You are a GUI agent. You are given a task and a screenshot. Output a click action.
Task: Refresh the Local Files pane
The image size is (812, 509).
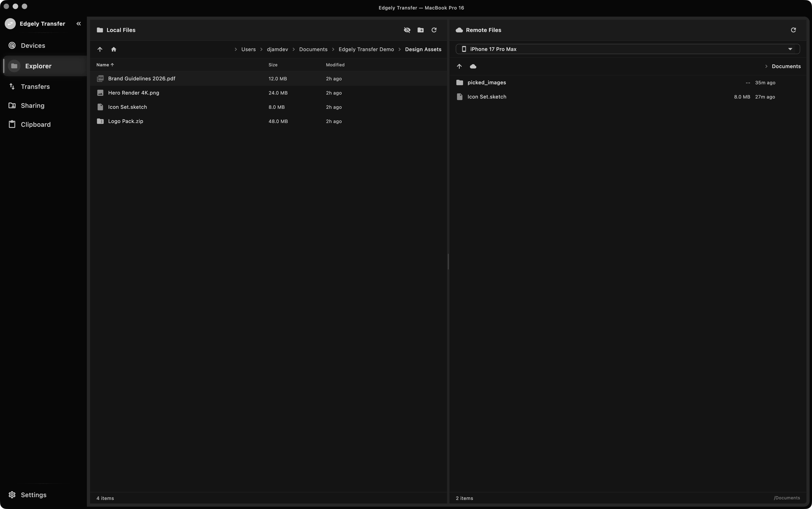434,30
